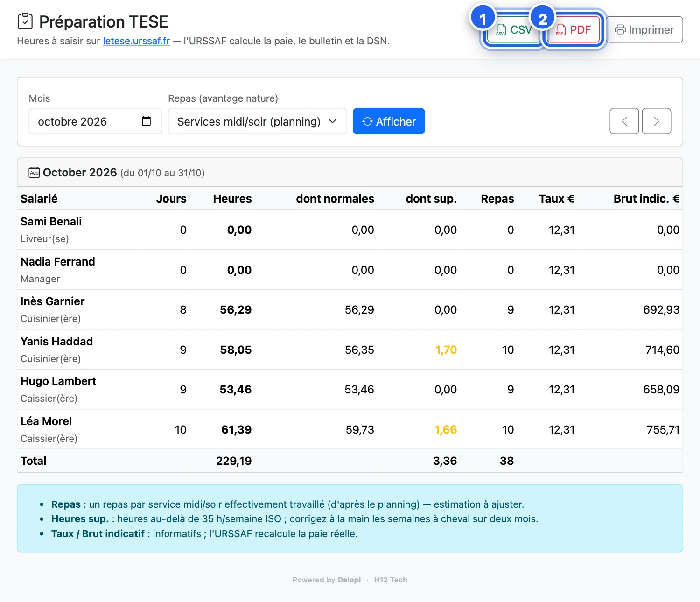Click the Repas column header
Image resolution: width=700 pixels, height=602 pixels.
(497, 199)
